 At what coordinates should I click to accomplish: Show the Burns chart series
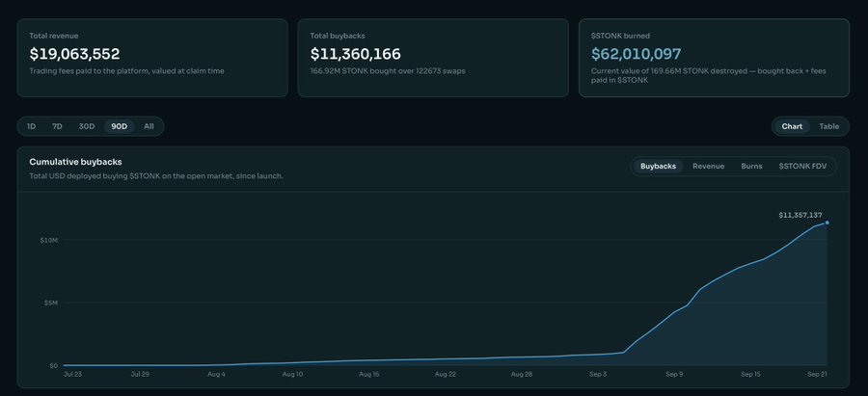click(751, 166)
